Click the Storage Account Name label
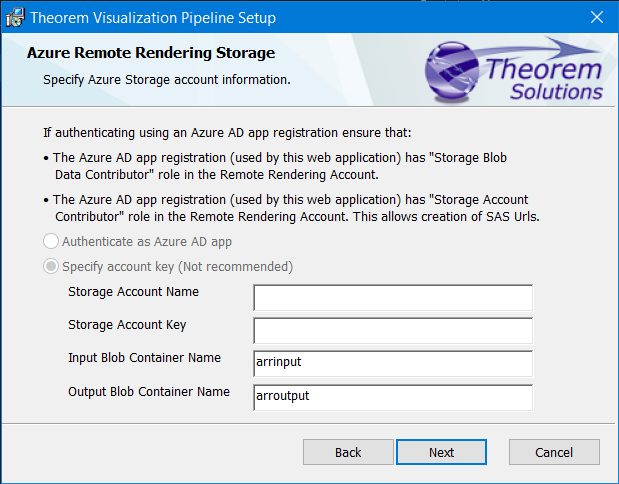The width and height of the screenshot is (619, 484). point(133,292)
